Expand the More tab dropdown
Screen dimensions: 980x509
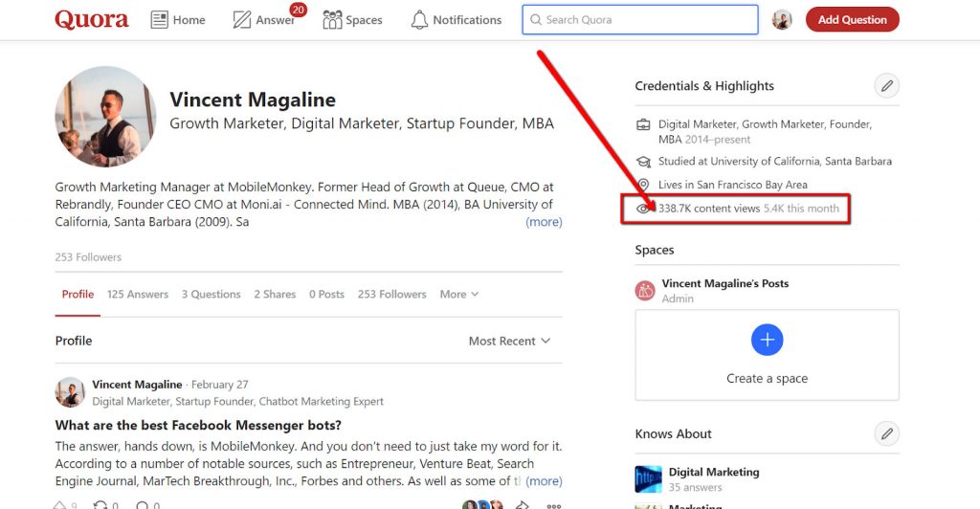pos(459,294)
